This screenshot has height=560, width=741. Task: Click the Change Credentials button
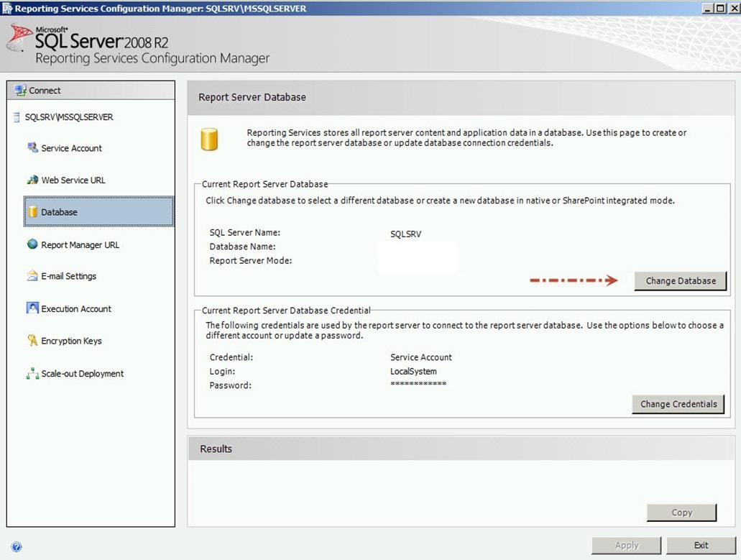[x=678, y=404]
